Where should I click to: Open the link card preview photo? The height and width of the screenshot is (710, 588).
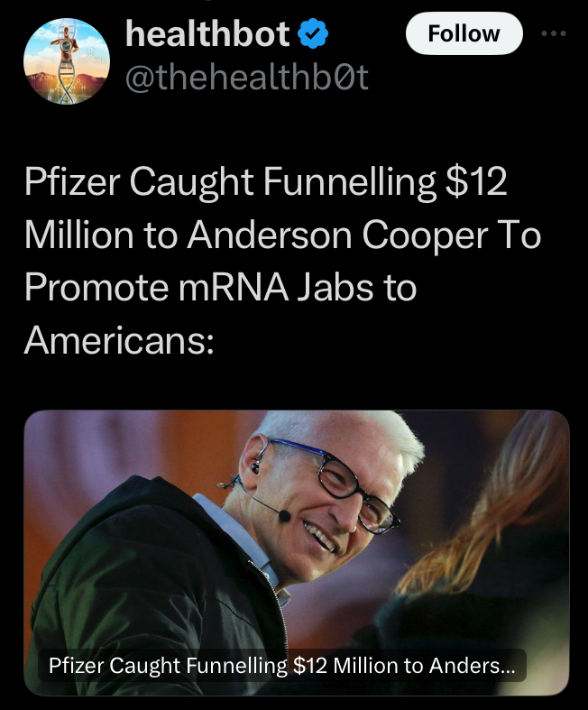click(297, 552)
